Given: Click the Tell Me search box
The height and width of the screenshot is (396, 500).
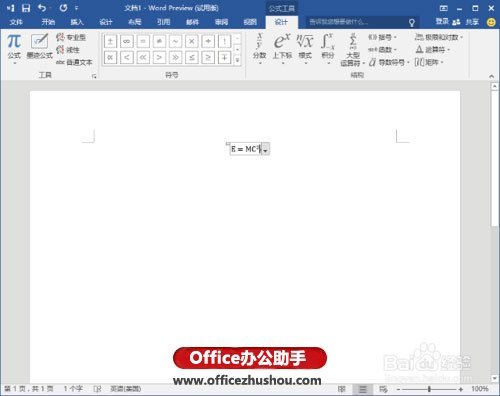Looking at the screenshot, I should point(362,22).
